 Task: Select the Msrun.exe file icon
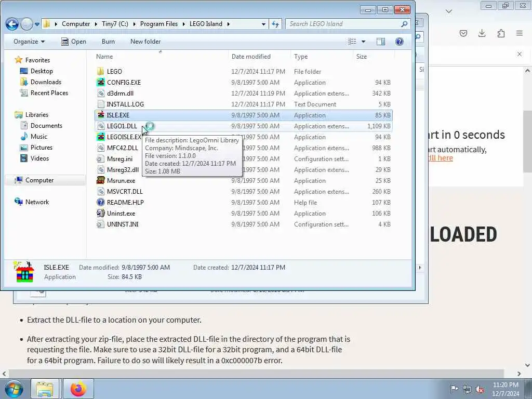(100, 180)
